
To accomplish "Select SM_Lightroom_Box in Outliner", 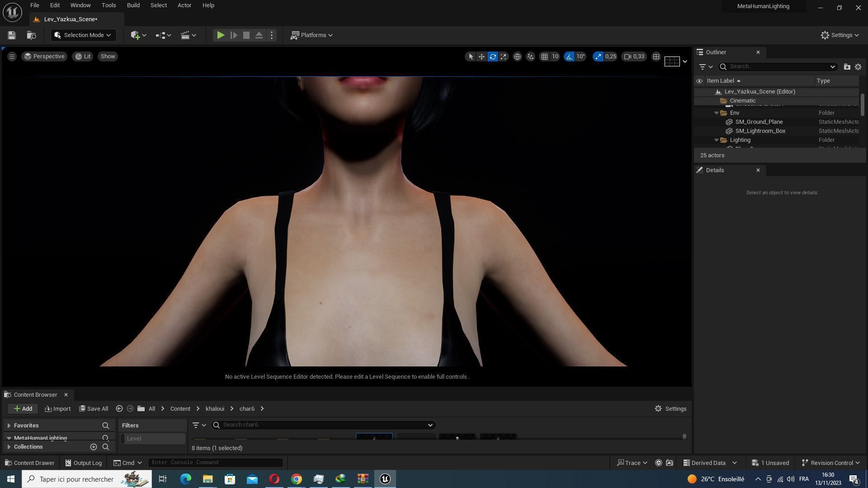I will pos(760,131).
